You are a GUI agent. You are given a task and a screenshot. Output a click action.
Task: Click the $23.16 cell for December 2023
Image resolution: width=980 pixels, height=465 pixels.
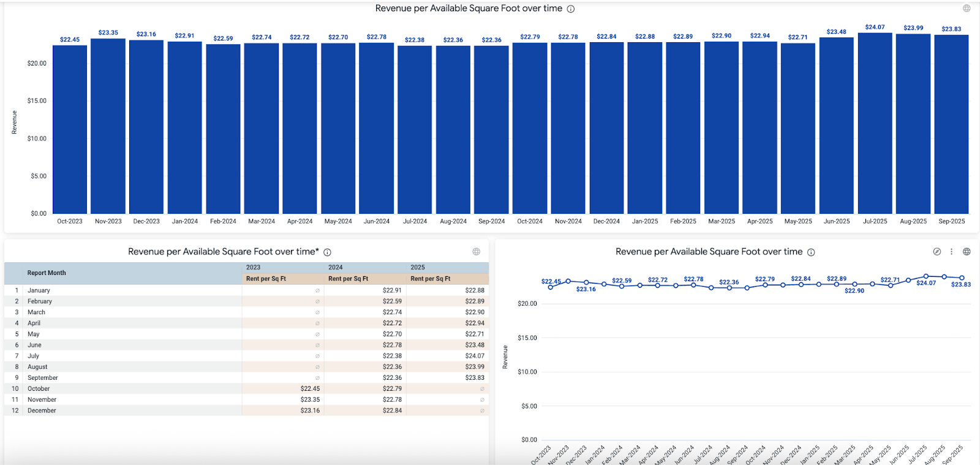tap(310, 410)
